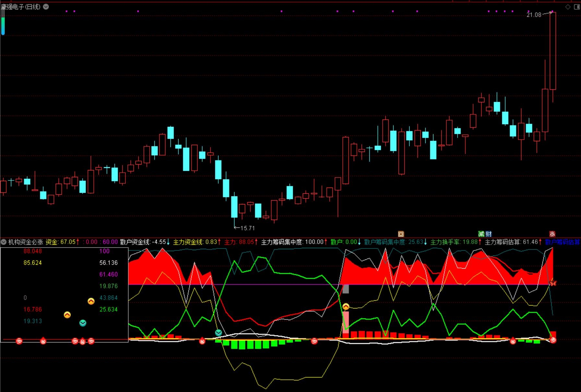Click the orange 回 event marker
Image resolution: width=581 pixels, height=392 pixels.
401,234
